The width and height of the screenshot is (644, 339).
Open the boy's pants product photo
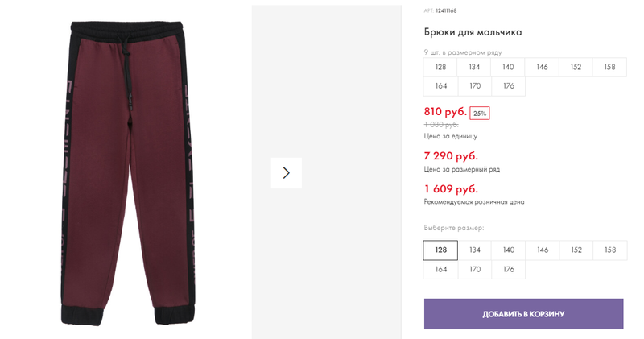click(127, 173)
